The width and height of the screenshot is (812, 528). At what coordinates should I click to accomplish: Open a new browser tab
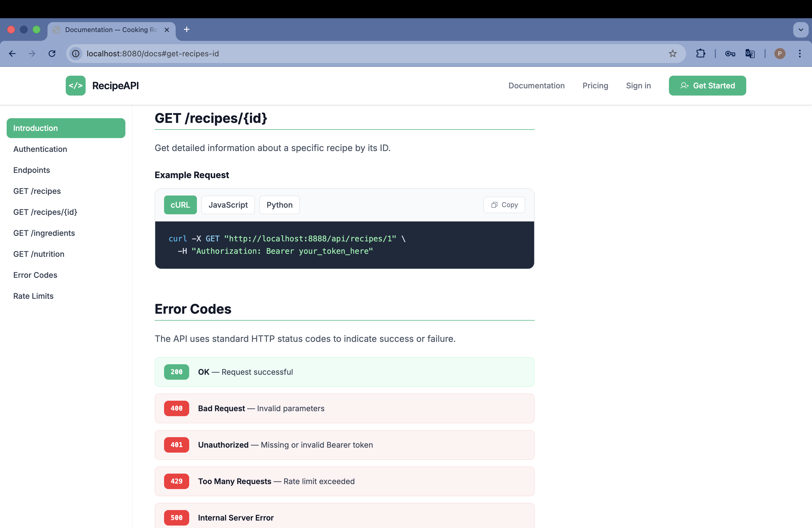coord(187,30)
